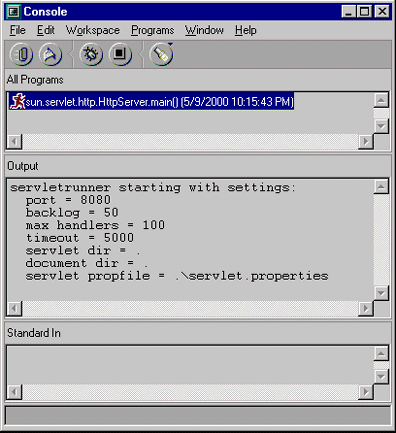Click the black square Terminate toolbar icon

[x=120, y=54]
